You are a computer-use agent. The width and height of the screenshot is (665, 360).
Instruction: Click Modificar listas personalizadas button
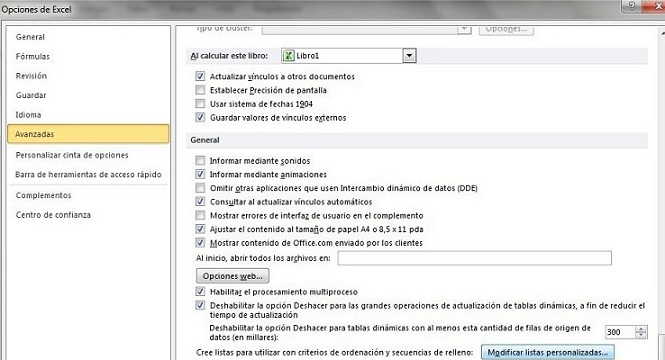(548, 352)
